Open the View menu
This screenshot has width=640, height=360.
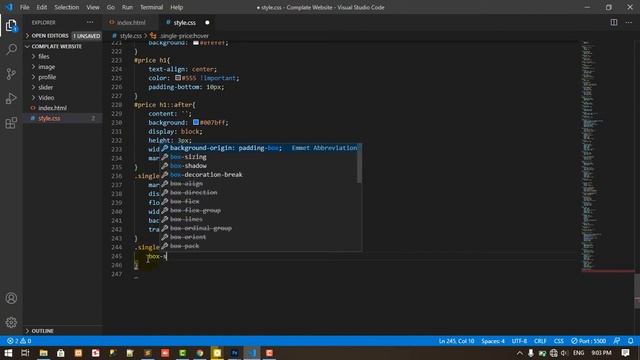[x=93, y=7]
